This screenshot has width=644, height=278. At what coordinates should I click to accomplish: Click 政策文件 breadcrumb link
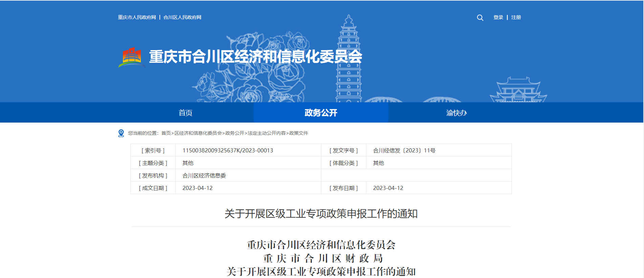299,133
